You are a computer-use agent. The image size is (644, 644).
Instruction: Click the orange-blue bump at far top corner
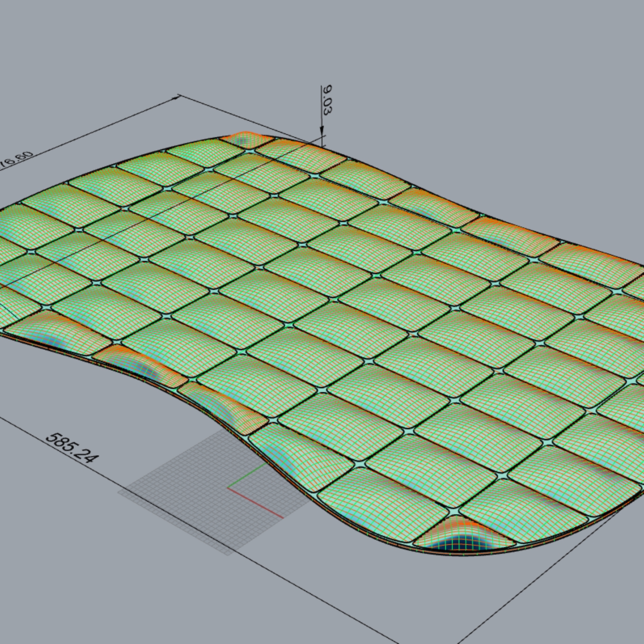244,138
